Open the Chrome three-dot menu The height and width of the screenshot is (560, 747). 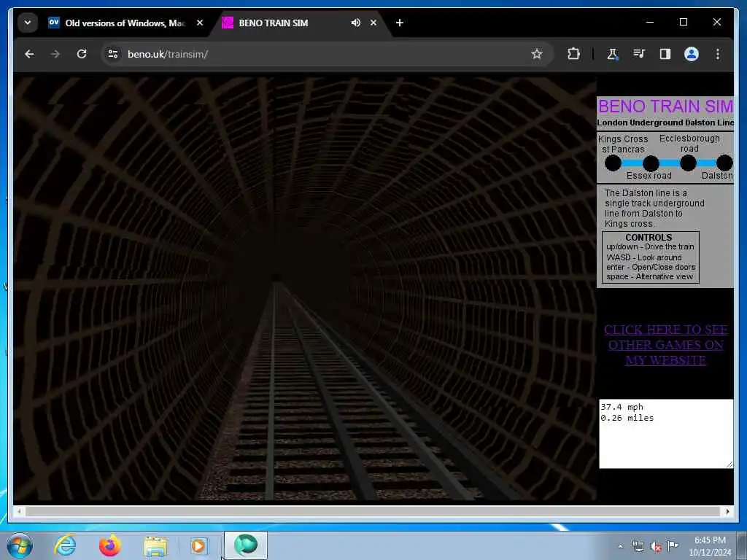click(718, 54)
